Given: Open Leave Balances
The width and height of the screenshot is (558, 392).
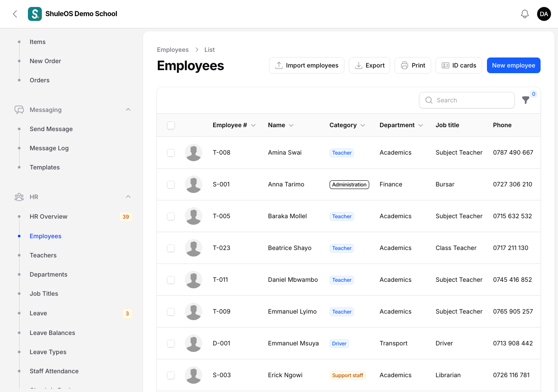Looking at the screenshot, I should point(52,333).
